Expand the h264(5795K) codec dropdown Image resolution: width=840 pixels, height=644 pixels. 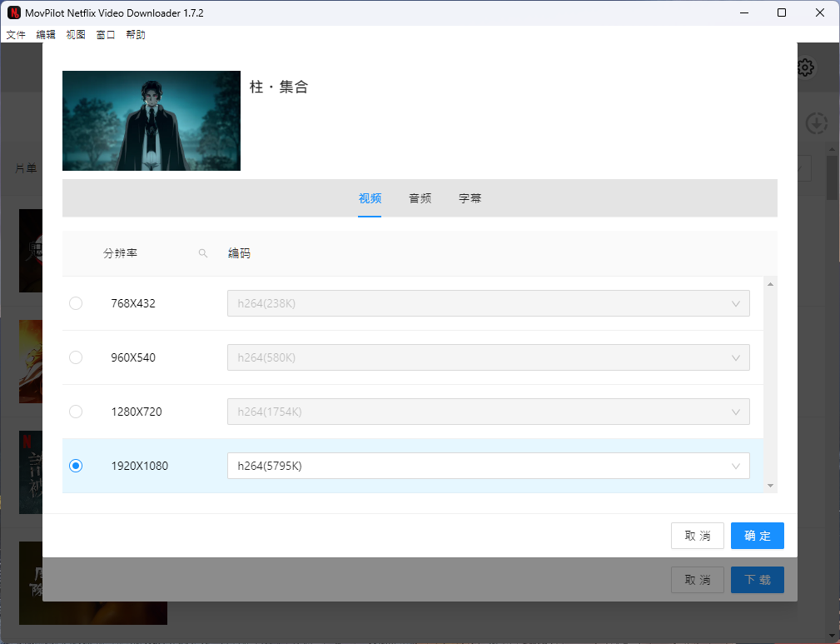488,466
